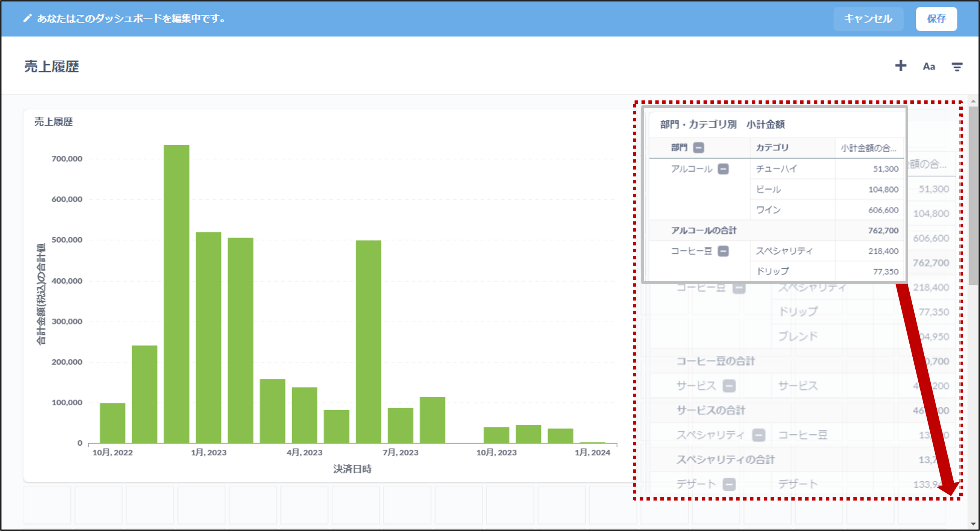Click the filter icon in the dashboard header

(x=957, y=67)
